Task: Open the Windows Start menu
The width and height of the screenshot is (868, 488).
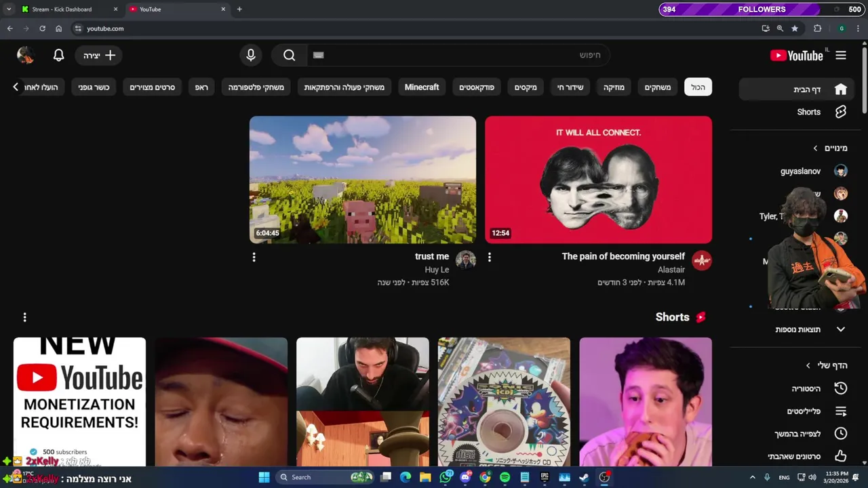Action: click(264, 477)
